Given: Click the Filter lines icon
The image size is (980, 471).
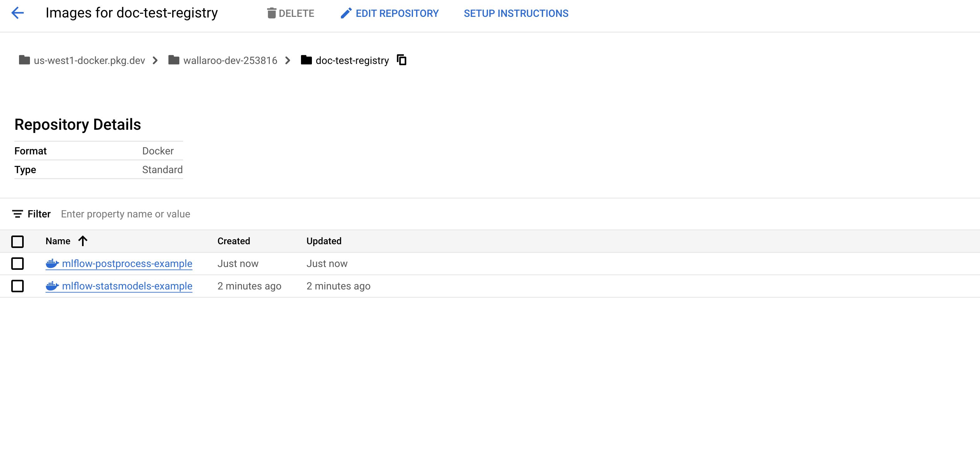Looking at the screenshot, I should tap(17, 214).
